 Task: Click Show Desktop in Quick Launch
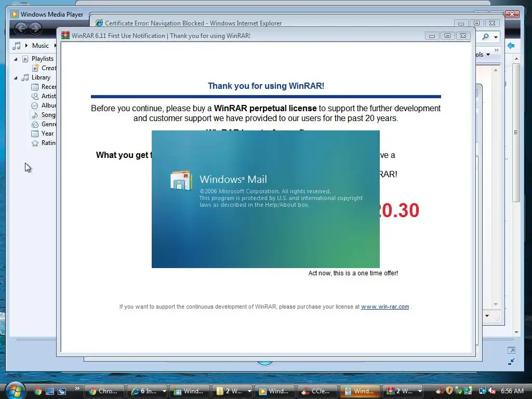coord(50,391)
